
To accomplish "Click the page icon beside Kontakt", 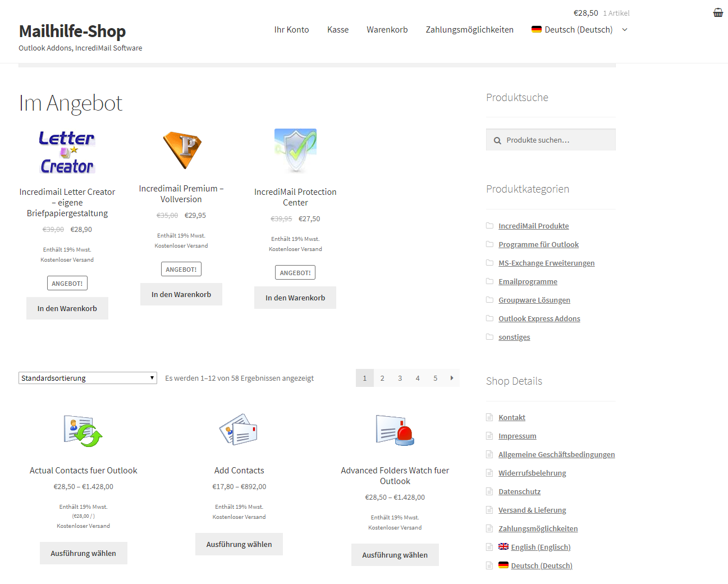I will pyautogui.click(x=489, y=417).
